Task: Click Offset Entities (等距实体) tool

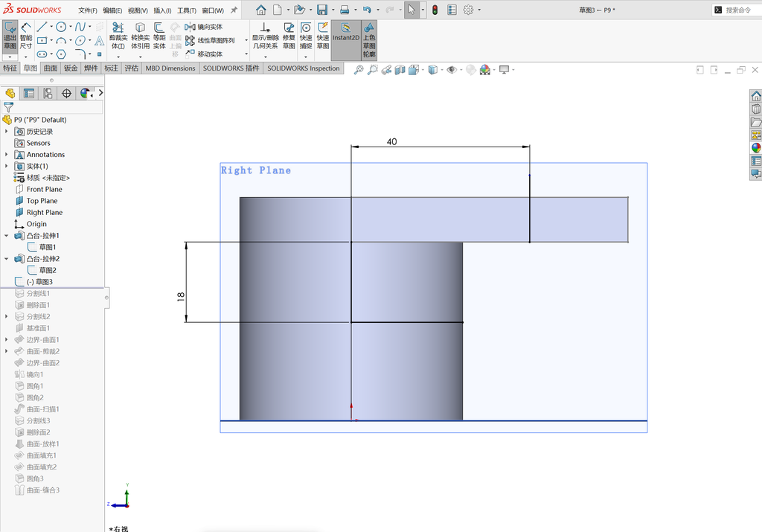Action: (159, 36)
